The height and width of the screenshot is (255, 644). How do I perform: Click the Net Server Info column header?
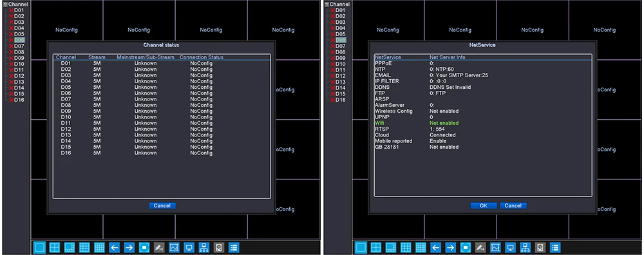[448, 57]
